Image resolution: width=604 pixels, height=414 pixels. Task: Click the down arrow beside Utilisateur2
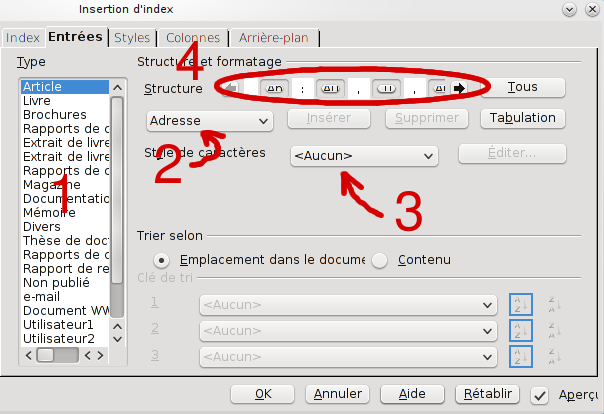point(117,339)
